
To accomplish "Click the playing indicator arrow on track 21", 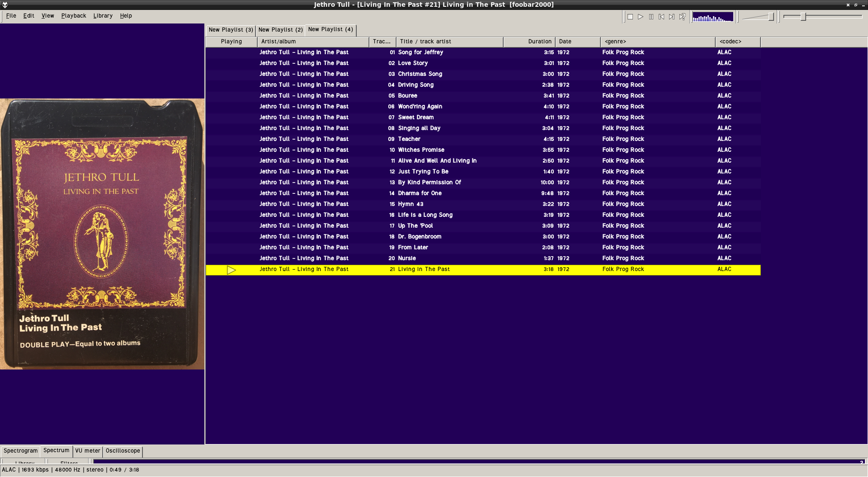I will (231, 270).
